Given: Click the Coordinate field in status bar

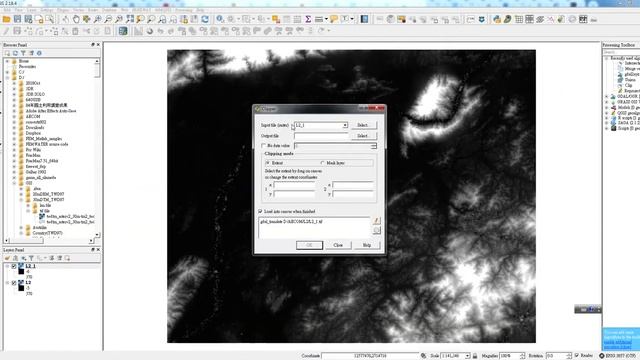Looking at the screenshot, I should [370, 356].
